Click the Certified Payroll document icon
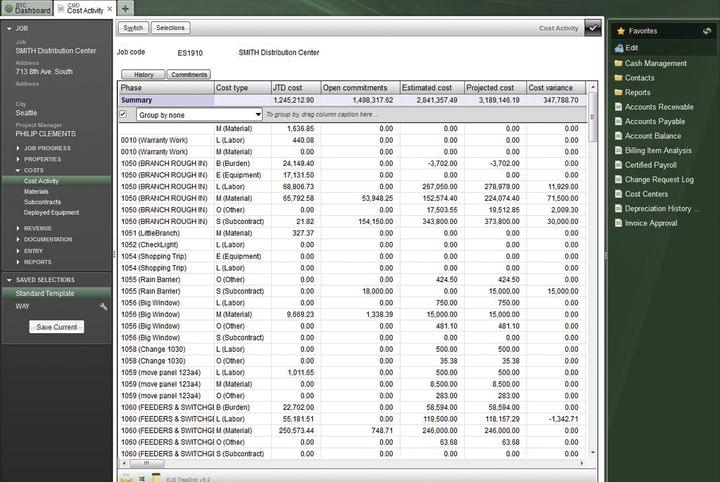The height and width of the screenshot is (482, 720). coord(619,165)
